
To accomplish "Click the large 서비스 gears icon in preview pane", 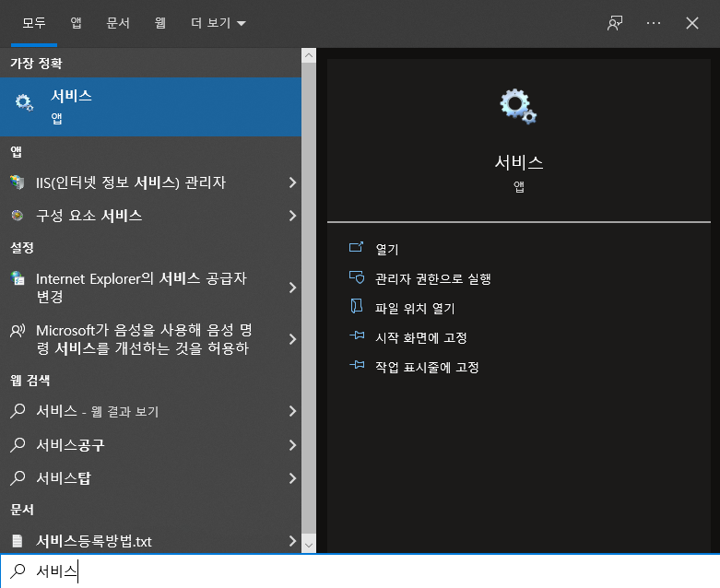I will tap(518, 107).
